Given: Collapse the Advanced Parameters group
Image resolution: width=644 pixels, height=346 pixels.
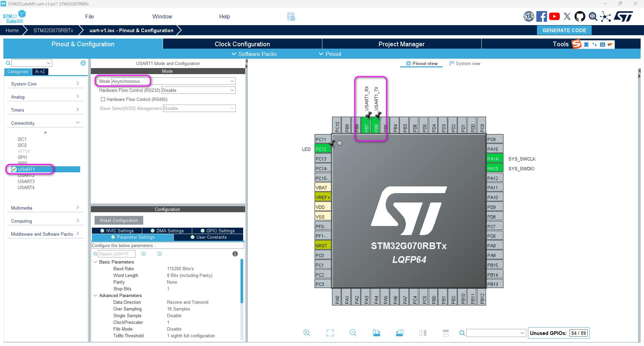Looking at the screenshot, I should (95, 295).
